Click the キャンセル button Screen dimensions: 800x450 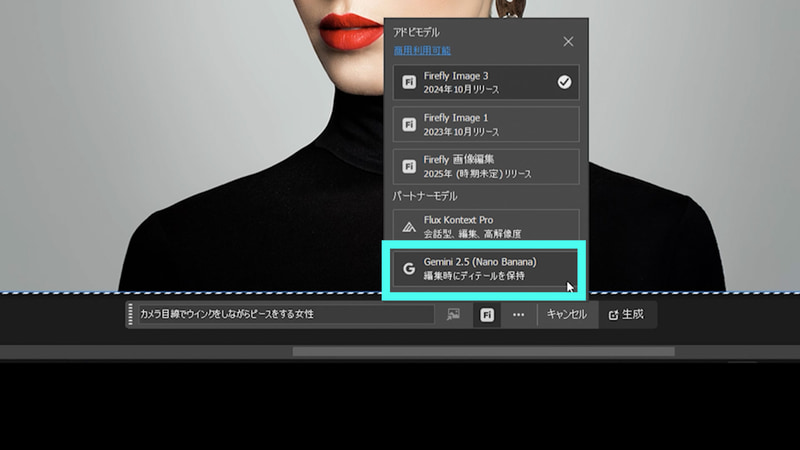[x=566, y=314]
